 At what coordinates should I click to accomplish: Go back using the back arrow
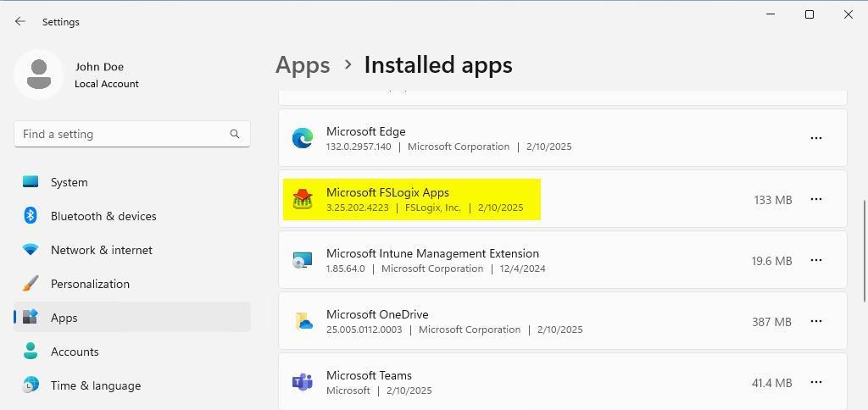20,21
